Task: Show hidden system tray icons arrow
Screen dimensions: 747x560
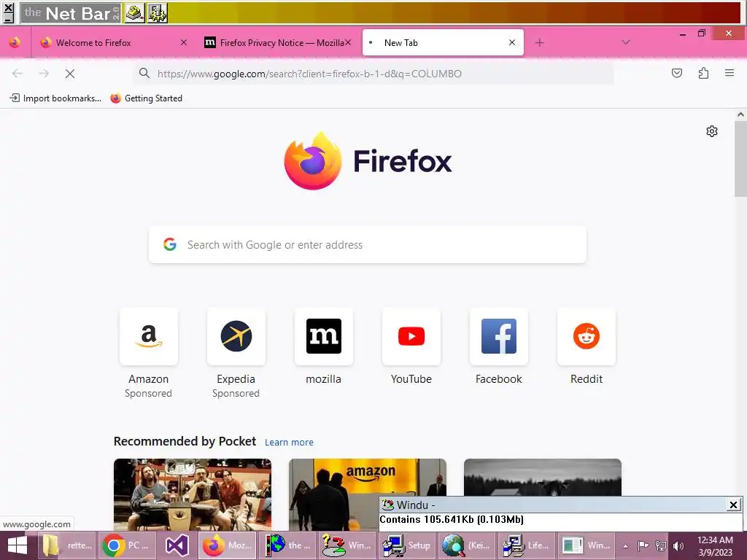Action: pyautogui.click(x=625, y=546)
